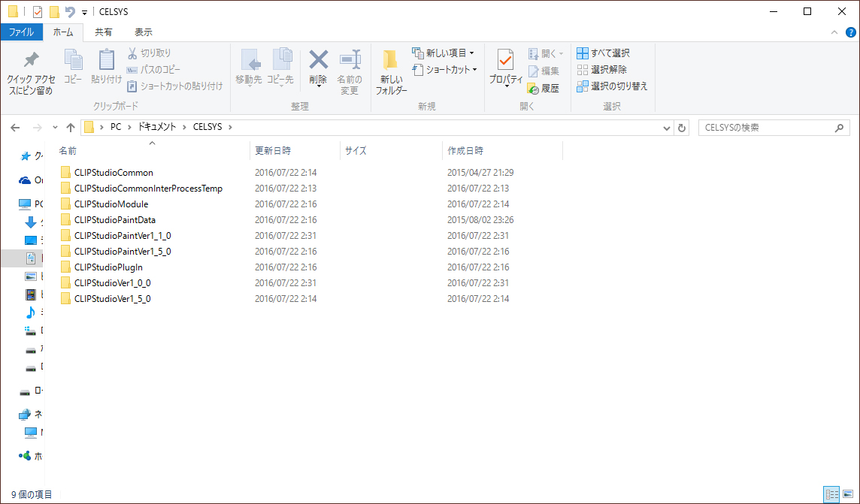Click ドキュメント in address breadcrumb
The height and width of the screenshot is (504, 860).
click(x=157, y=127)
